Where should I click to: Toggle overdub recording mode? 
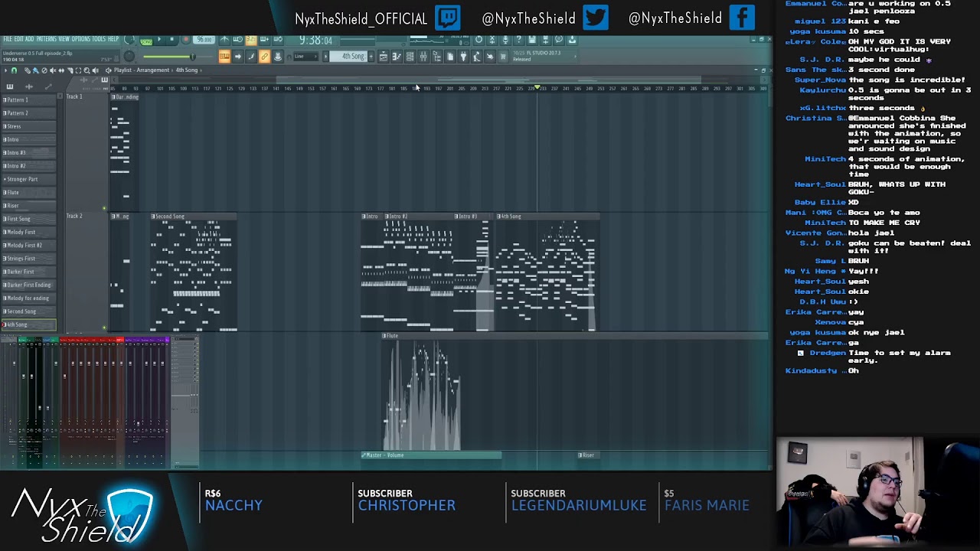tap(264, 39)
